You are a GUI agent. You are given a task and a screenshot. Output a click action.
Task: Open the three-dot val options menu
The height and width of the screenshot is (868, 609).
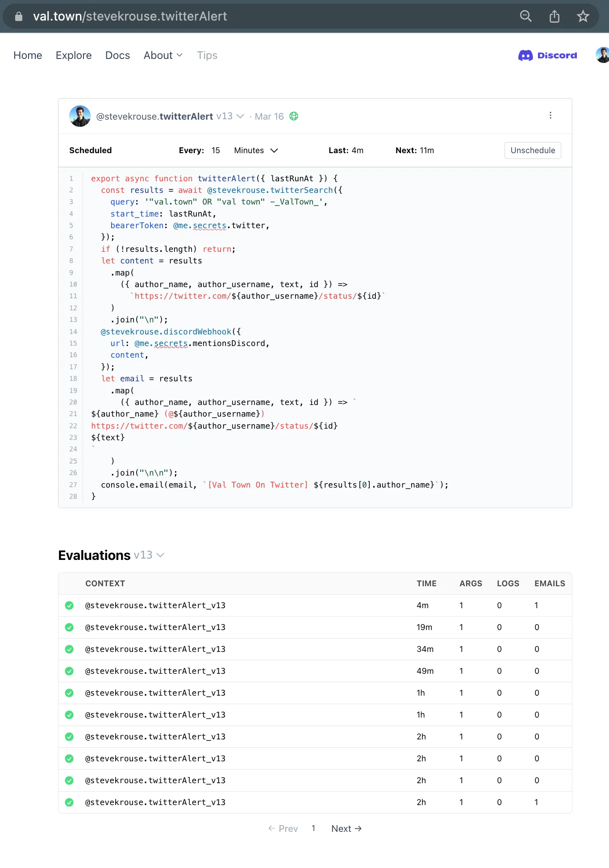(550, 116)
